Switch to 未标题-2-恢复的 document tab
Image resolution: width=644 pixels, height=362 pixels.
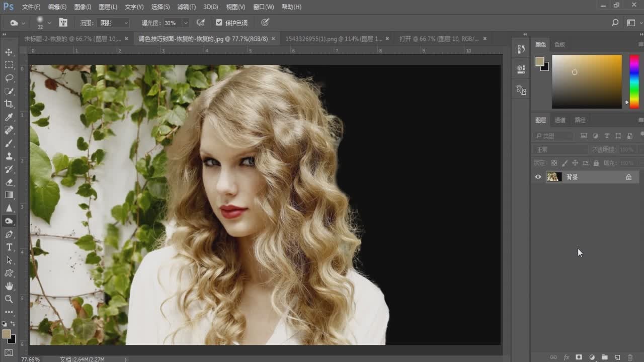point(72,39)
